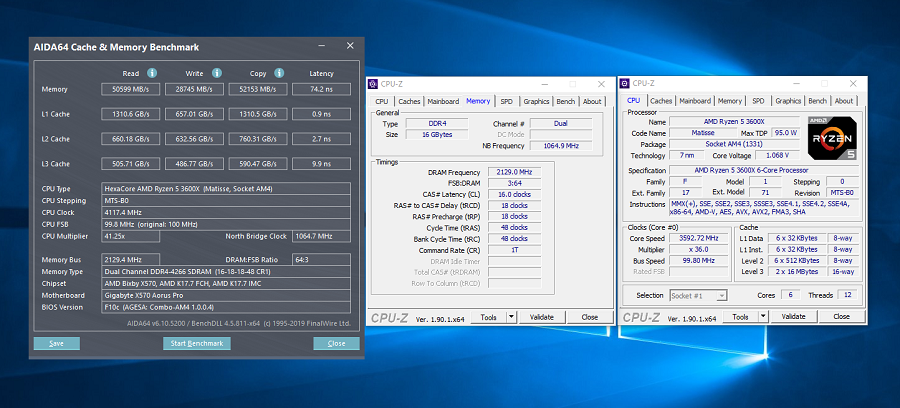Click the CPU-Z CPU window title icon
This screenshot has width=900, height=408.
pos(624,84)
